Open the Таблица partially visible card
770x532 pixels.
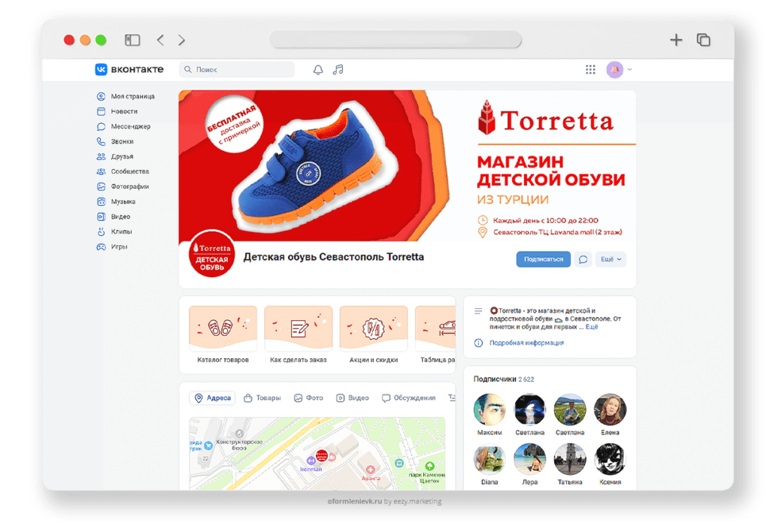pos(435,334)
